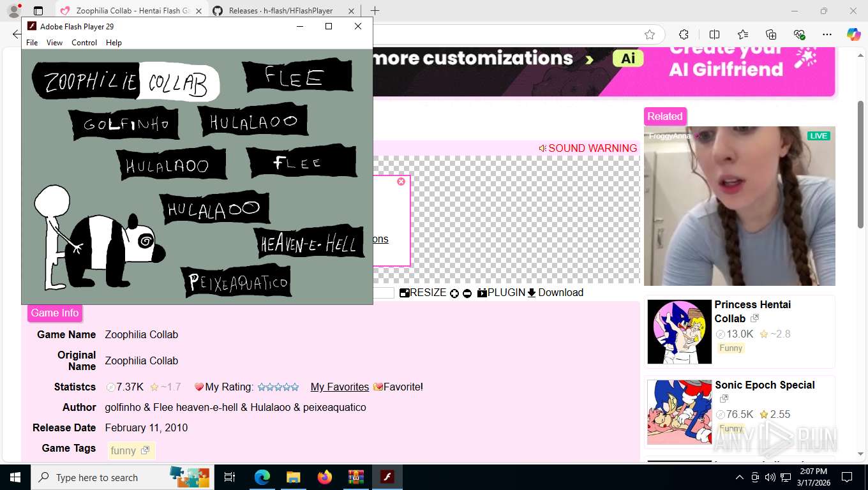This screenshot has height=490, width=868.
Task: Rate the game five stars
Action: [294, 387]
